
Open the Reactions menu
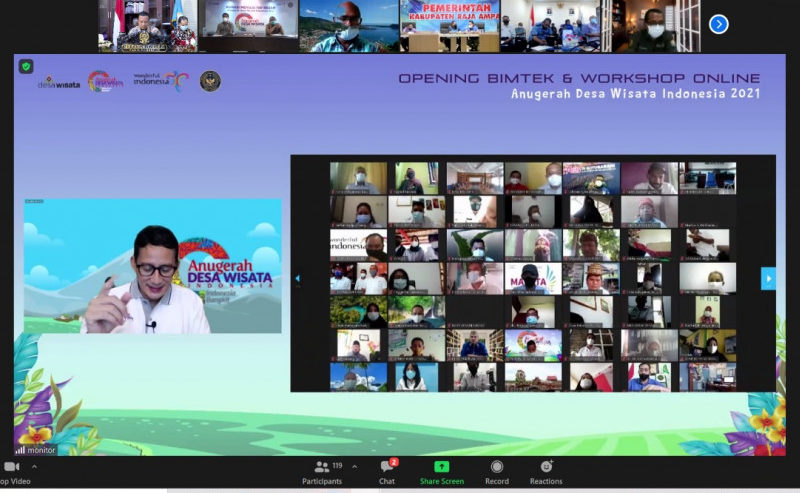tap(546, 473)
